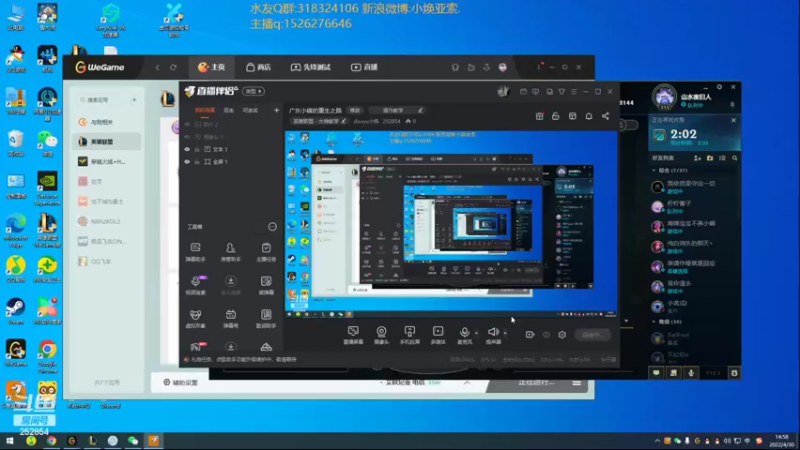Open the 类型 pill dropdown beside the logo

254,91
